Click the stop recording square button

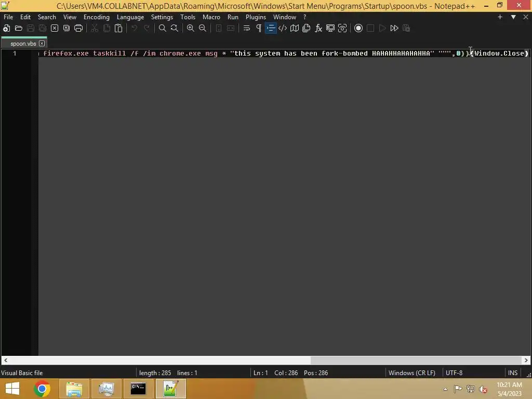coord(370,28)
